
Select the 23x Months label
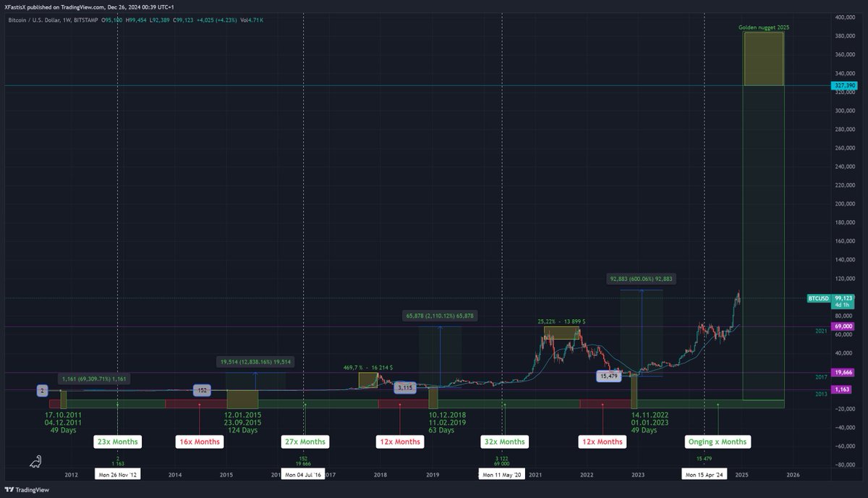coord(119,442)
